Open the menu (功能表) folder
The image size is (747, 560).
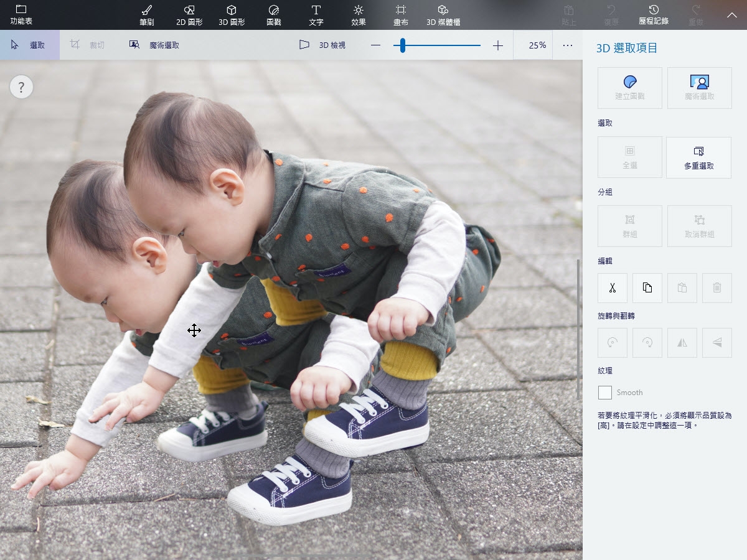21,15
